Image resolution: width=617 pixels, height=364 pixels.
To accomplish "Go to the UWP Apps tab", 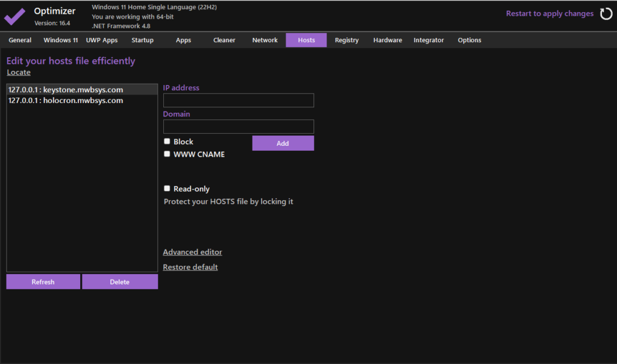I will 102,40.
